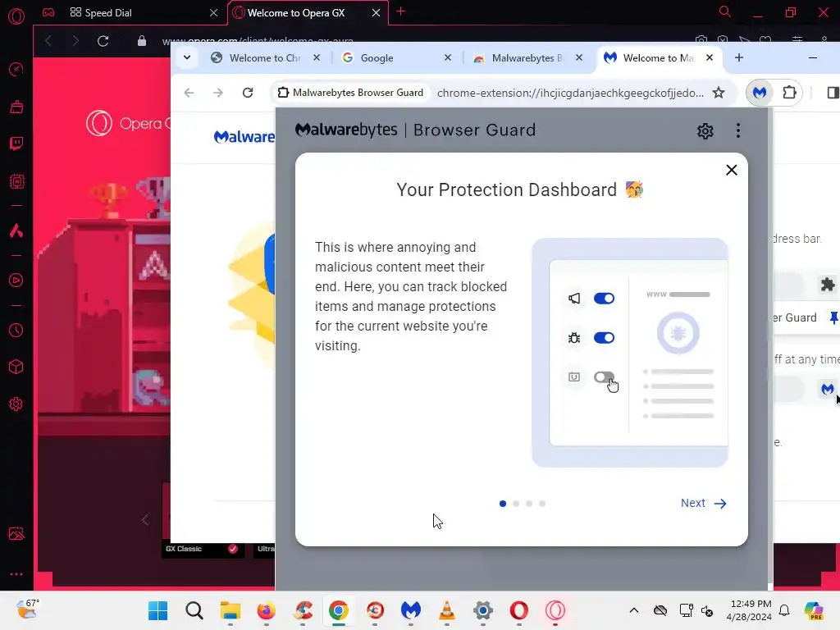Open Chrome extensions puzzle icon
The width and height of the screenshot is (840, 630).
pyautogui.click(x=789, y=93)
